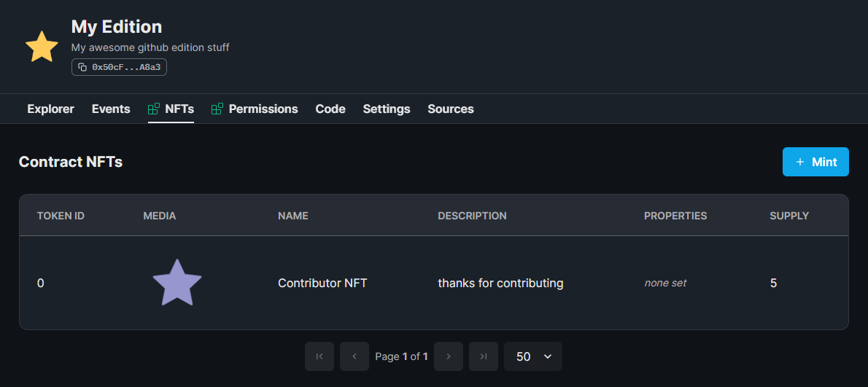Click the green icon beside NFTs tab

click(154, 109)
